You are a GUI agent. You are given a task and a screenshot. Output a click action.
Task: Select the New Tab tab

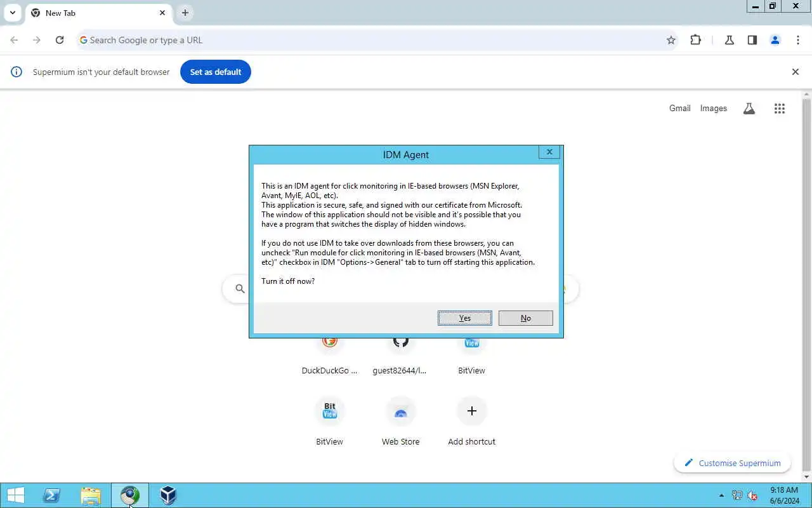click(x=98, y=13)
